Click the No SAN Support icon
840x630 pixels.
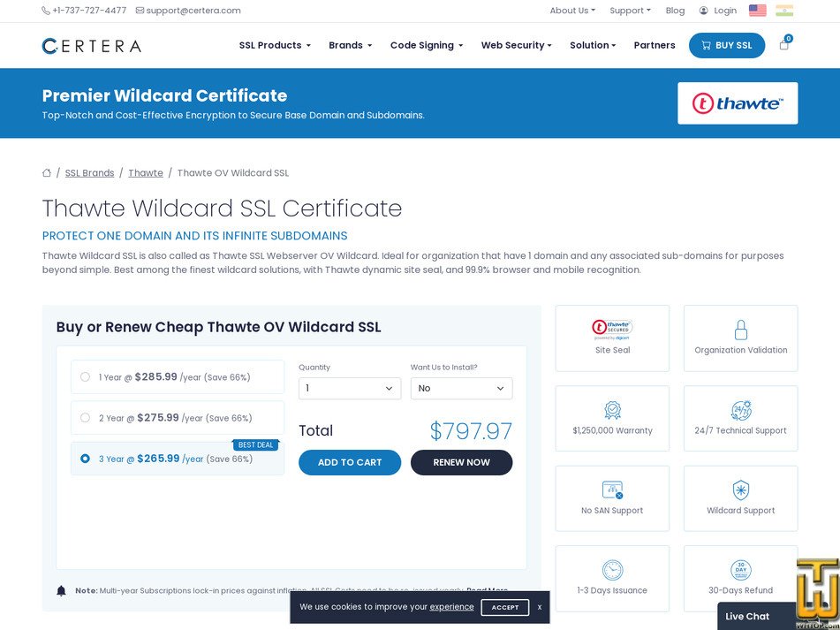(612, 490)
